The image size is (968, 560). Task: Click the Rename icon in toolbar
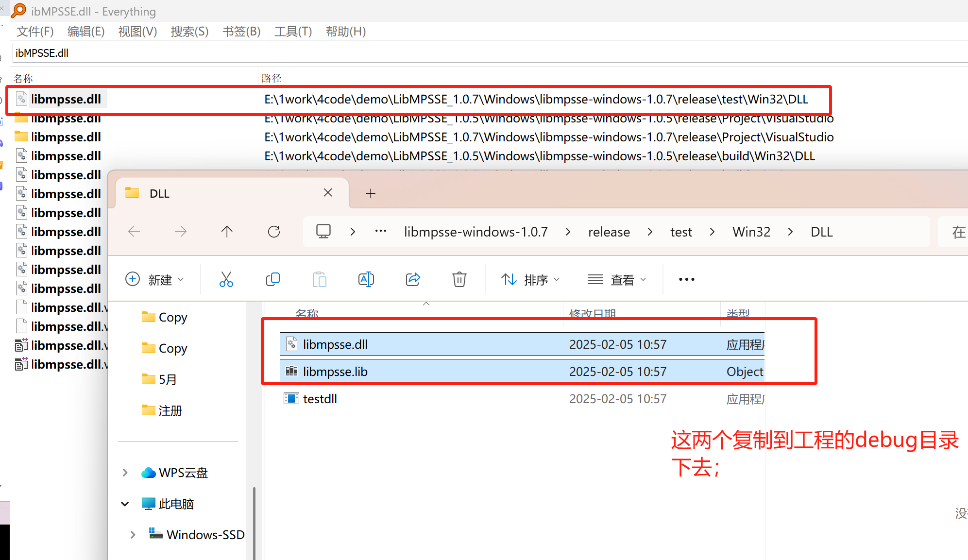tap(366, 279)
